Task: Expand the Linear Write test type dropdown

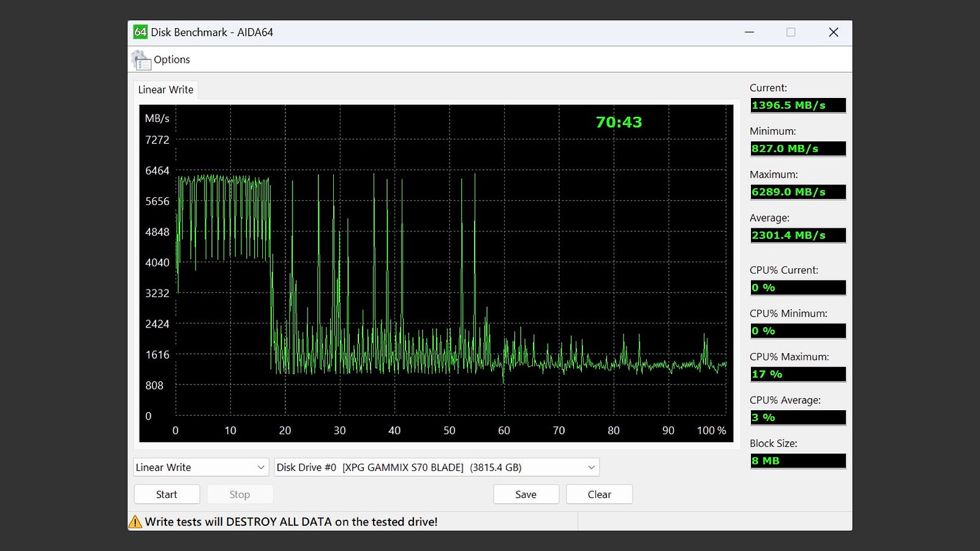Action: point(201,467)
